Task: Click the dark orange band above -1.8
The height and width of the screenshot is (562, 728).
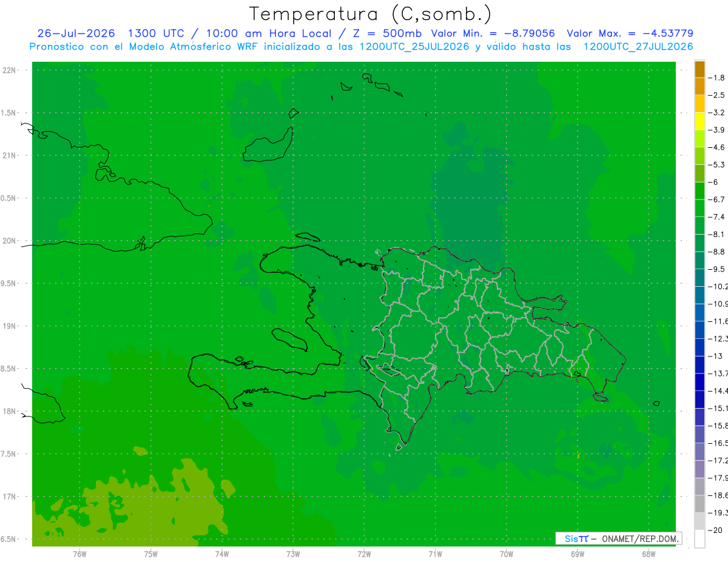Action: tap(699, 69)
